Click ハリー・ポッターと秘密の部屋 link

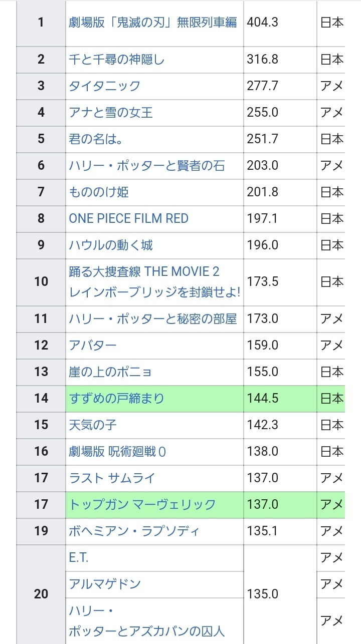pos(153,319)
